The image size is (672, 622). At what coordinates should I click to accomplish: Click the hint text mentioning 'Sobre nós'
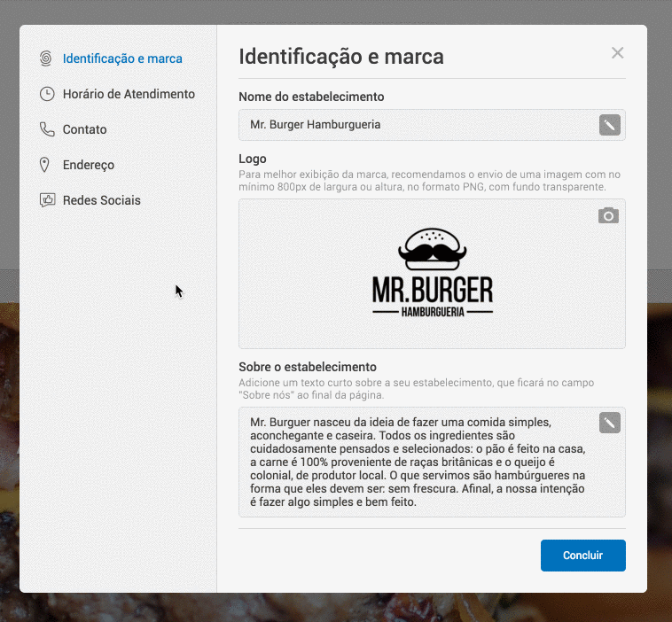coord(417,389)
